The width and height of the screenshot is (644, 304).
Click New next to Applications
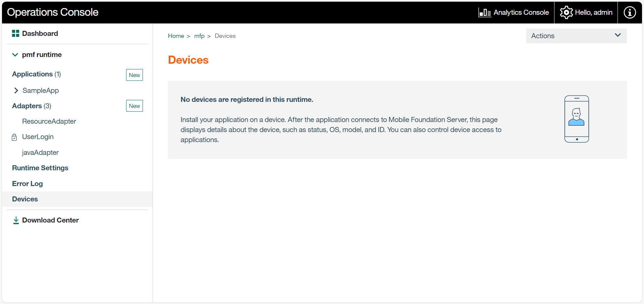click(134, 75)
